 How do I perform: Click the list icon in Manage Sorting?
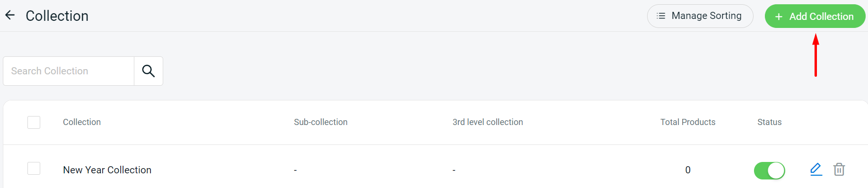(661, 16)
